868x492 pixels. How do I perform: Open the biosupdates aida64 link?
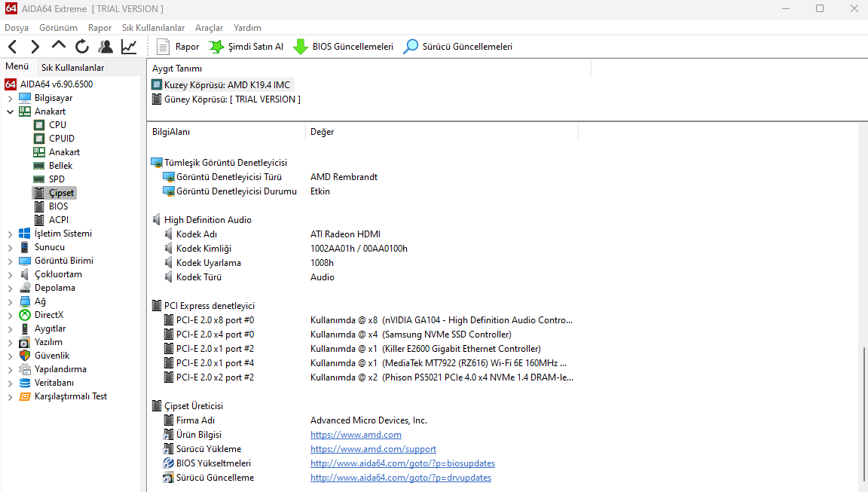(402, 464)
